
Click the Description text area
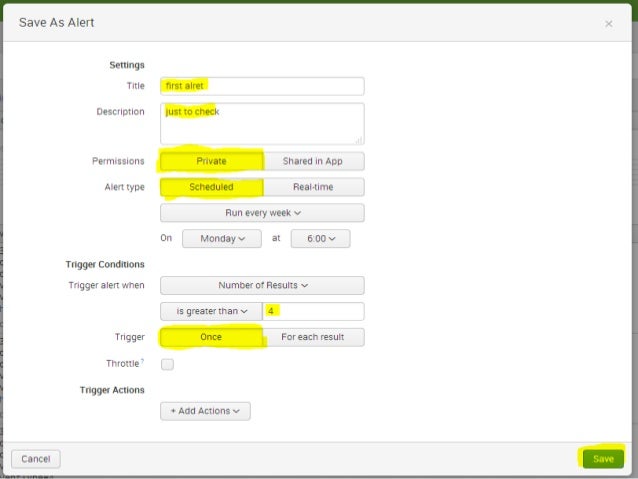pyautogui.click(x=262, y=124)
